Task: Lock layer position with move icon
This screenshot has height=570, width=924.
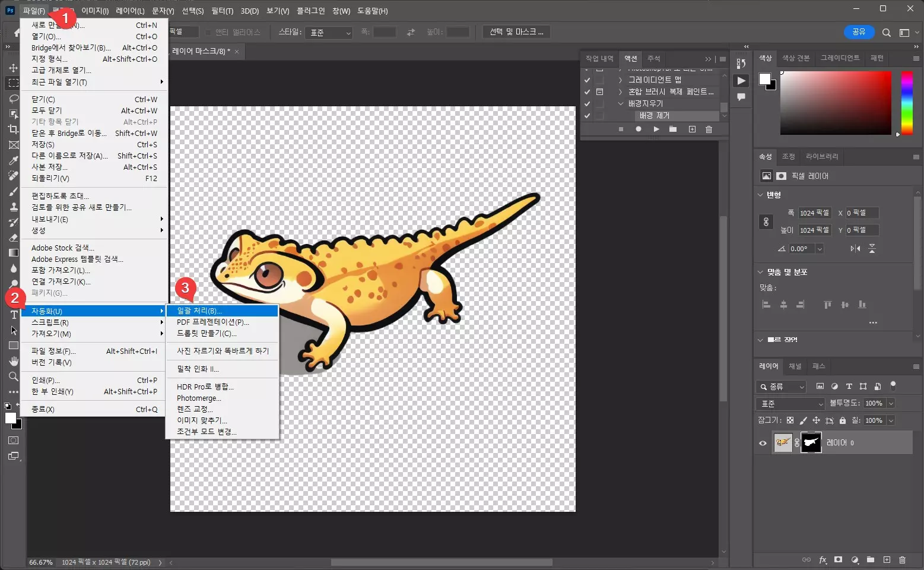Action: [816, 420]
